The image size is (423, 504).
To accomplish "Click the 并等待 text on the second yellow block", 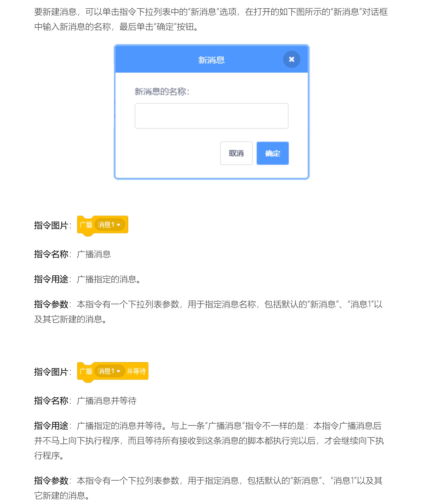I will (x=136, y=371).
